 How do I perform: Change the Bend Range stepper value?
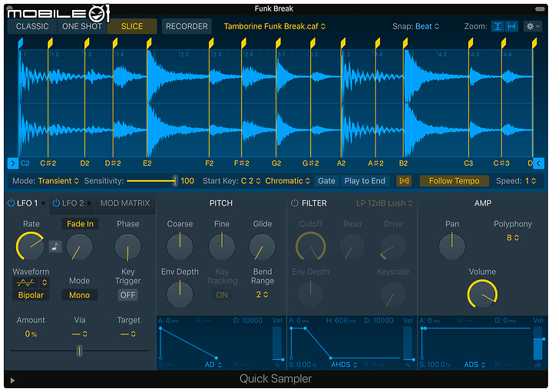coord(263,295)
